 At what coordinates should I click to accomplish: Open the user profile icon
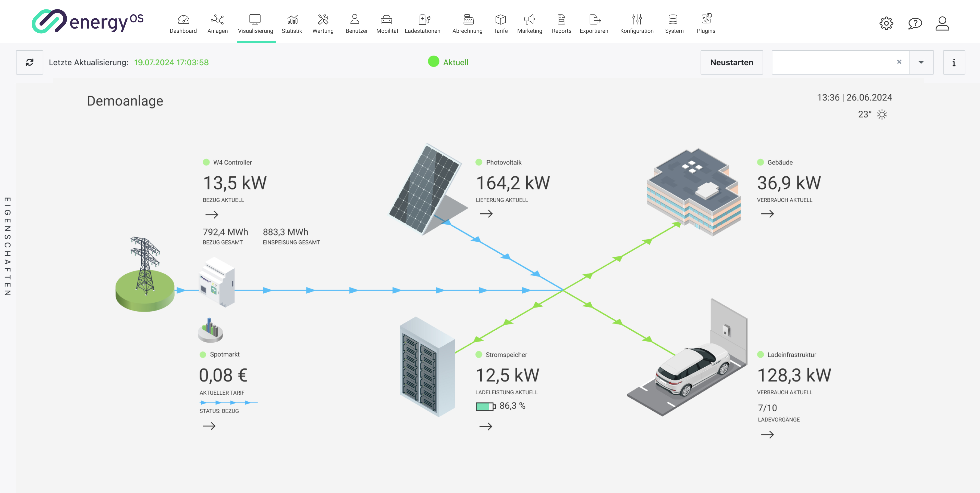942,23
